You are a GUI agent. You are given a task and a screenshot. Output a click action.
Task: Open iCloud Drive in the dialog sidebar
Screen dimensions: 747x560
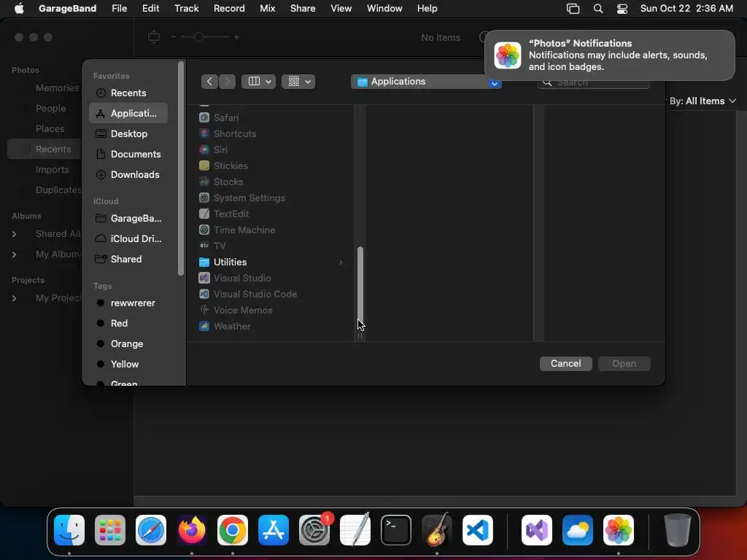128,239
